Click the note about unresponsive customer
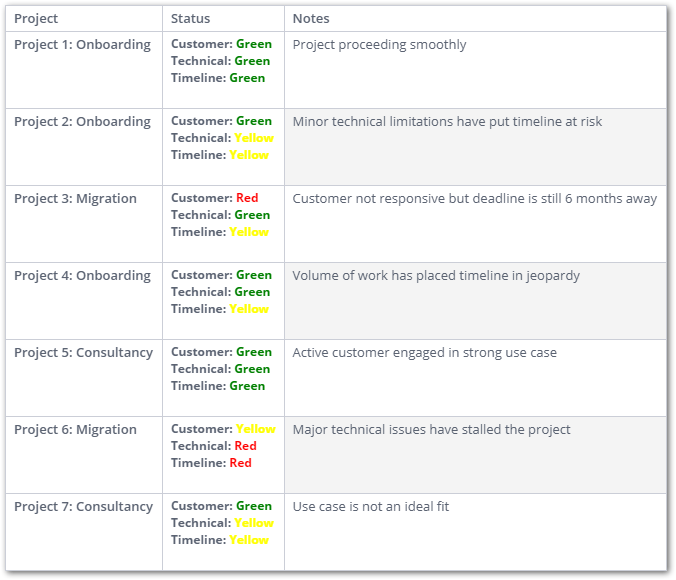Image resolution: width=676 pixels, height=580 pixels. click(474, 198)
